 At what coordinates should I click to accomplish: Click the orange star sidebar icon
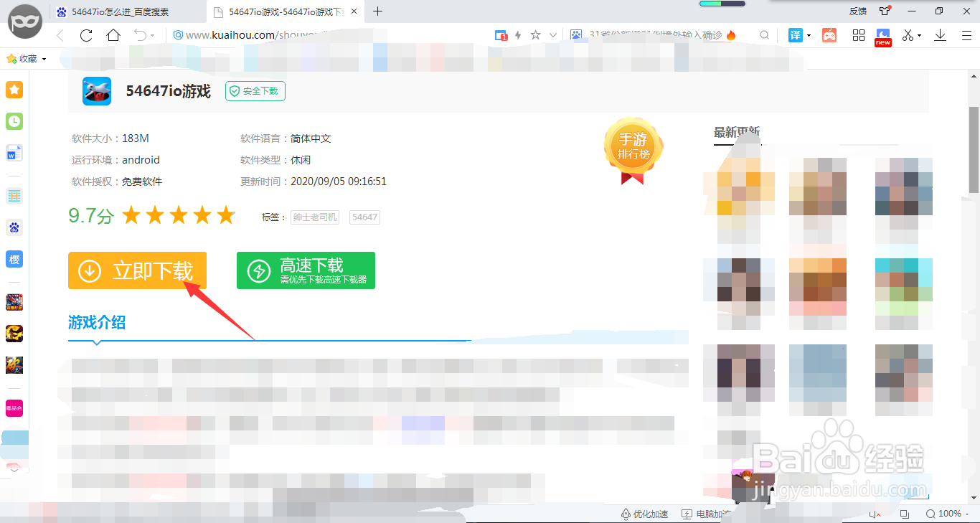(x=14, y=90)
